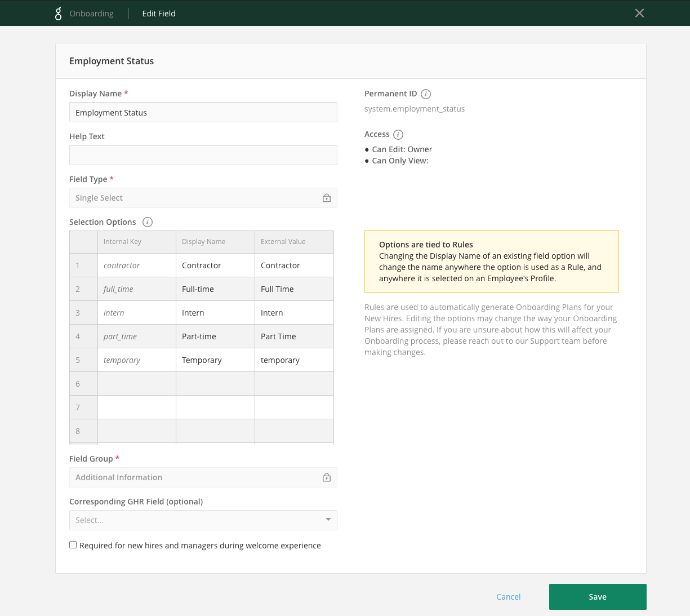This screenshot has width=690, height=616.
Task: Enable Required for new hires checkbox
Action: coord(73,545)
